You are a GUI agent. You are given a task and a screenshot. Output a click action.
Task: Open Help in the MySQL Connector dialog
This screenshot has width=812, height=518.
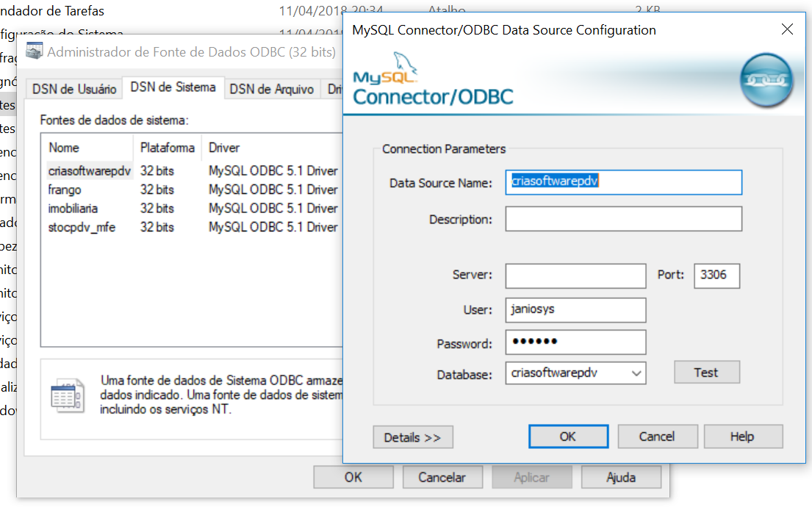(x=742, y=436)
